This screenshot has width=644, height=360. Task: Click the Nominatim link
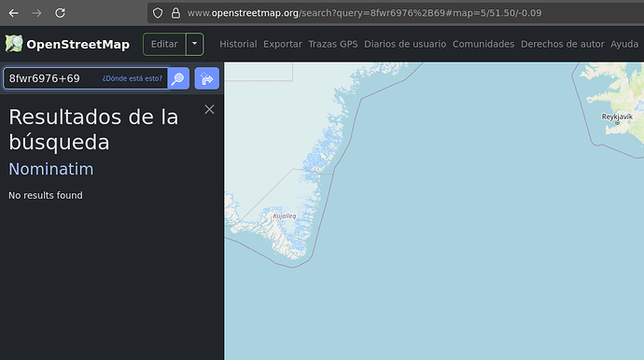pyautogui.click(x=51, y=169)
